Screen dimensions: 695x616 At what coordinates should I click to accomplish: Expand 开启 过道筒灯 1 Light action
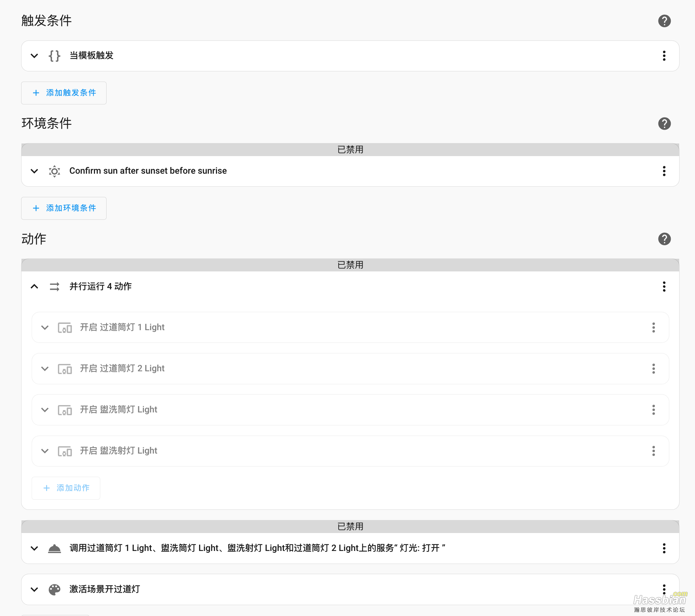(45, 328)
